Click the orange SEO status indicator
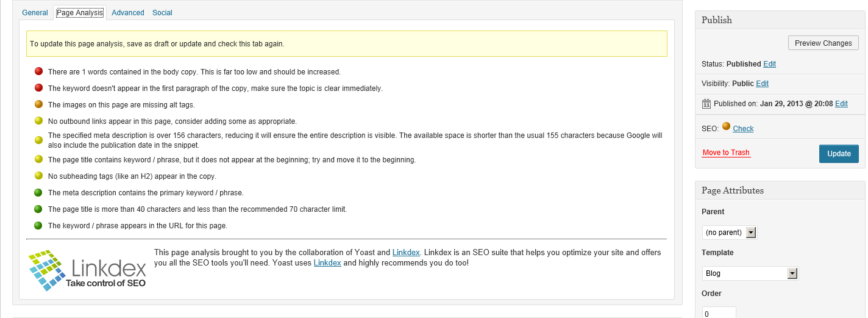 tap(726, 127)
